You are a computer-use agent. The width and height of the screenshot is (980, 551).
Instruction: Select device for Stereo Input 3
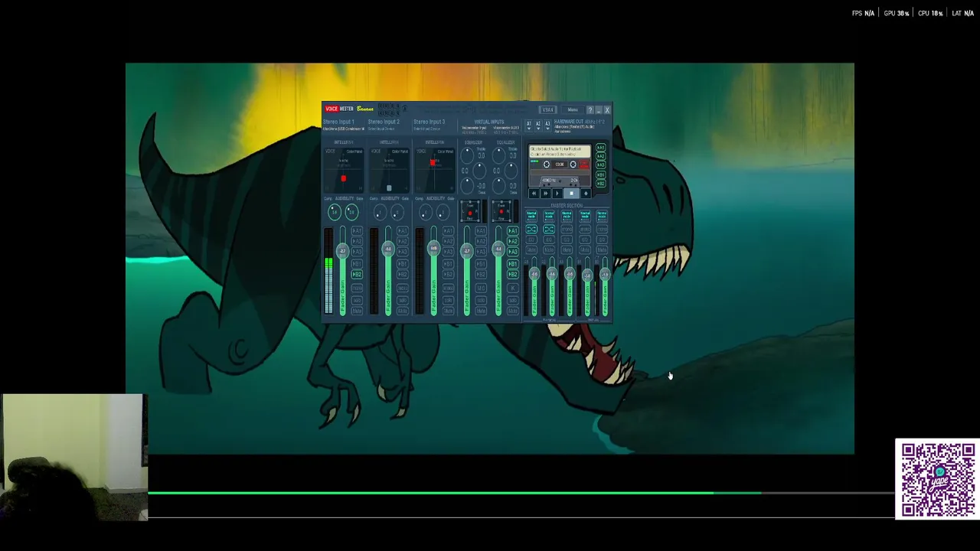click(427, 129)
